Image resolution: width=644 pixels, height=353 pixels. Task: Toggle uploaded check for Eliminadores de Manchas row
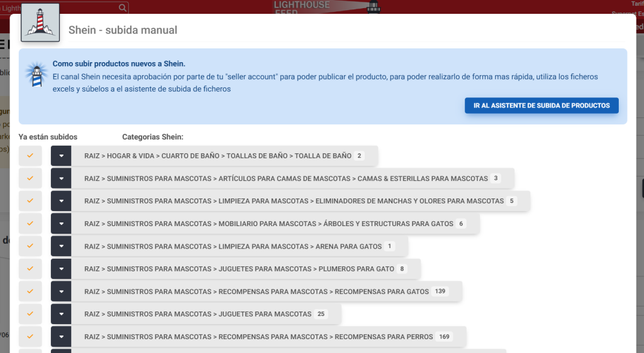click(x=30, y=201)
